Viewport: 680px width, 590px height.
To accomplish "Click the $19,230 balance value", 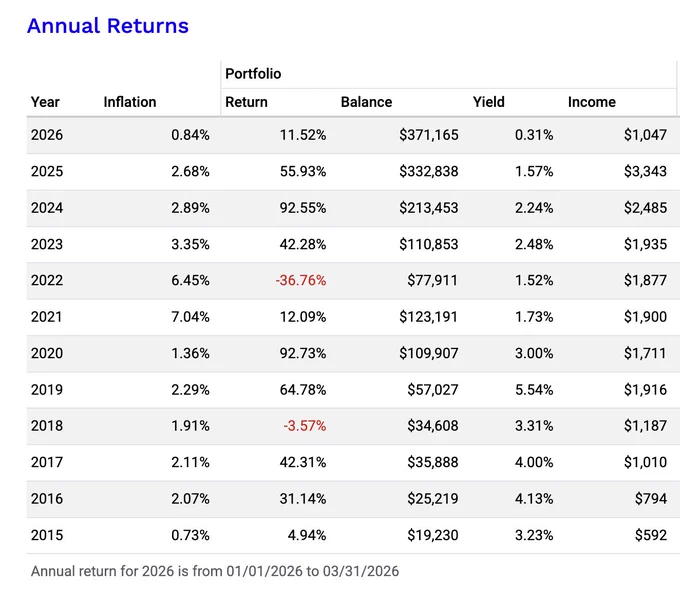I will (433, 535).
